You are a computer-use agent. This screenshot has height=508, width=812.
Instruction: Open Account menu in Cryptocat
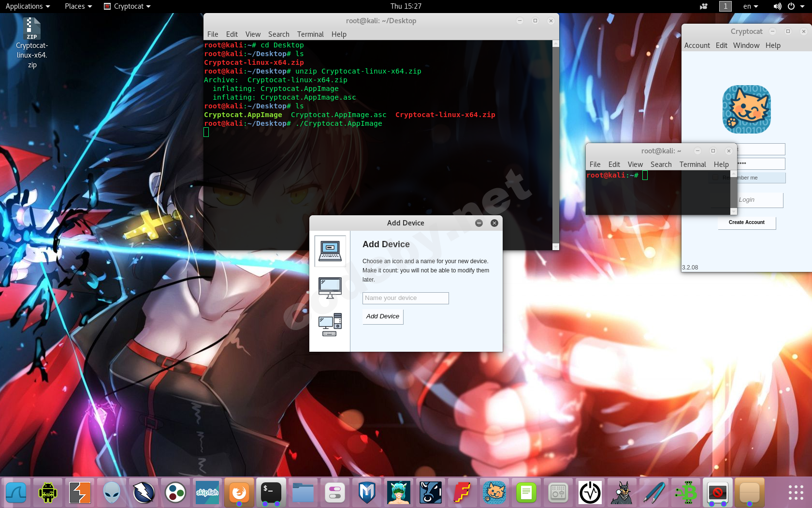697,45
